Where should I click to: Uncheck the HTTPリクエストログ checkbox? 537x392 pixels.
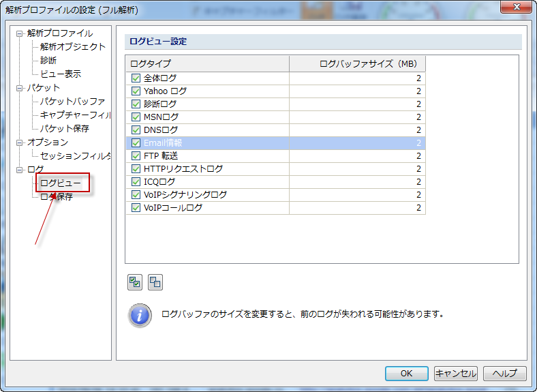[136, 169]
